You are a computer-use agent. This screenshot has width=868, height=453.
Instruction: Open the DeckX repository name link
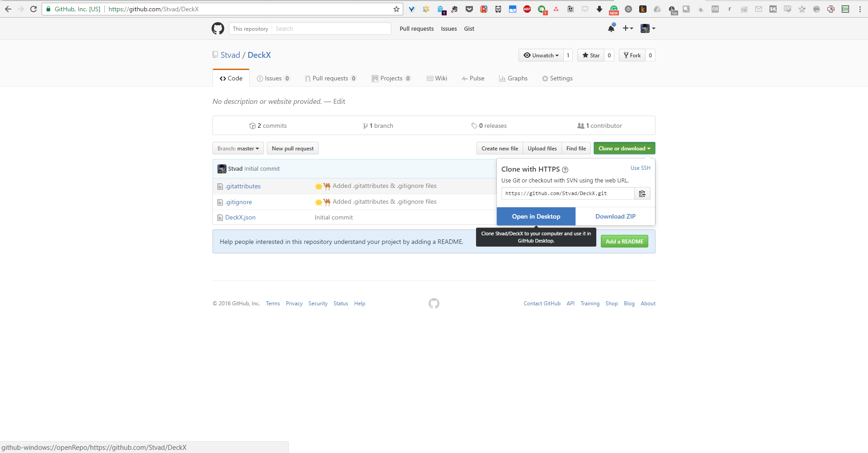pos(259,55)
